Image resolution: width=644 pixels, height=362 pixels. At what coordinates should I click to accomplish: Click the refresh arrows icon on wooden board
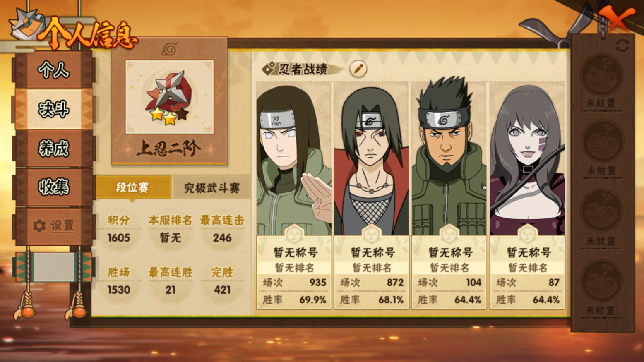click(x=622, y=46)
